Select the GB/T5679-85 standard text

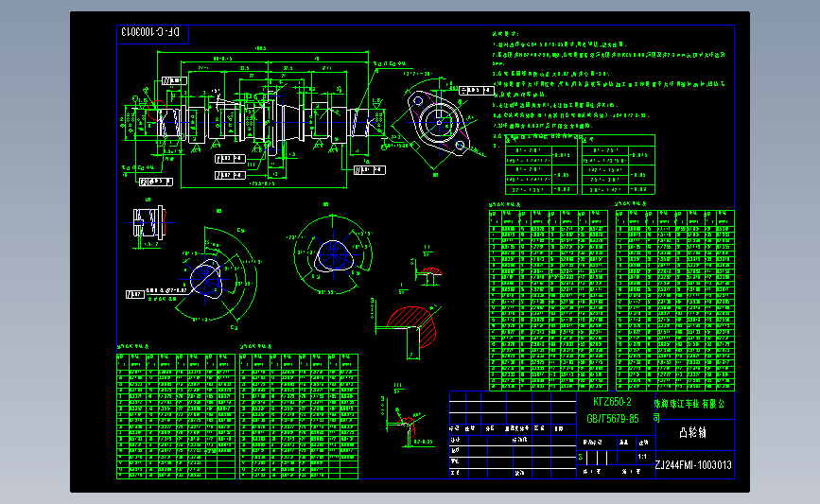(612, 419)
